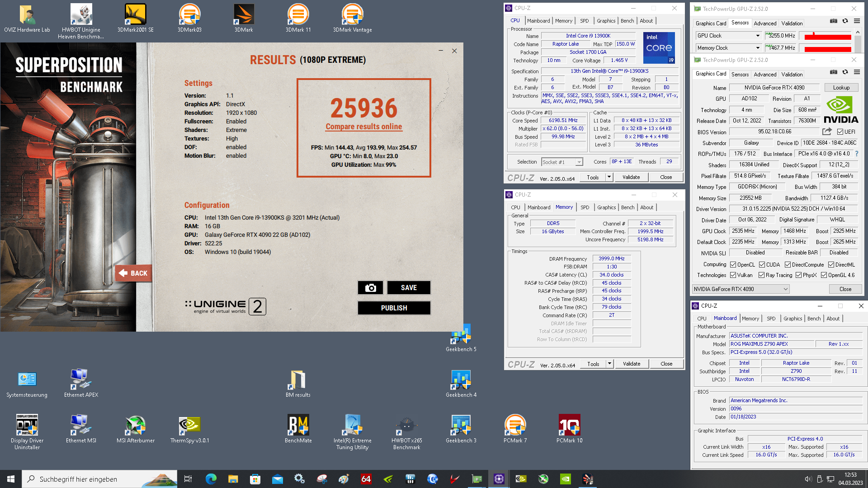The height and width of the screenshot is (488, 868).
Task: Open Intel Extreme Tuning Utility icon
Action: [x=353, y=432]
